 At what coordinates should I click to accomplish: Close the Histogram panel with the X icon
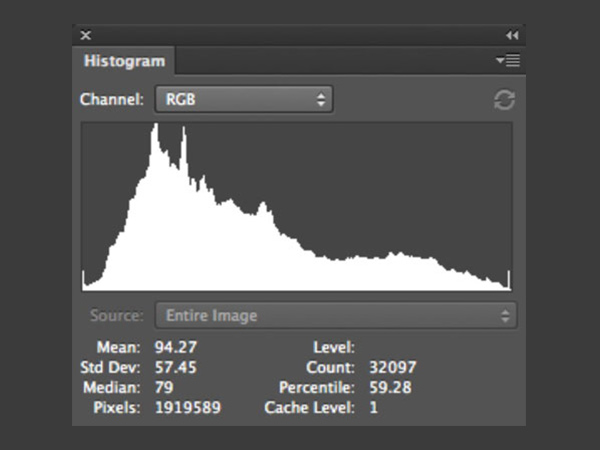click(86, 35)
